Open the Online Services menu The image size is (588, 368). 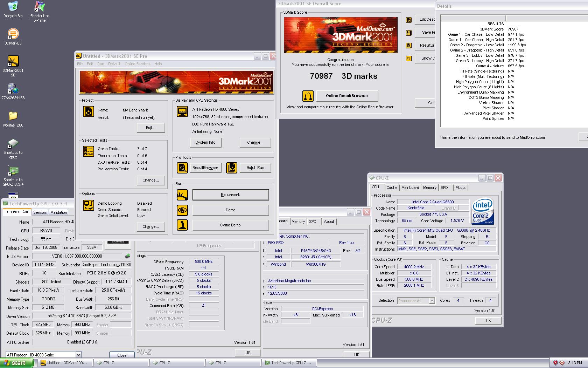pos(138,64)
